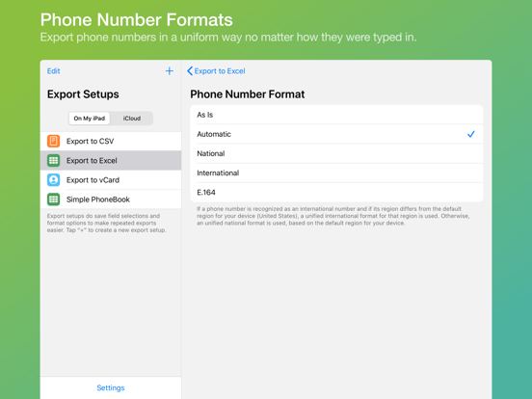Open Settings at the sidebar bottom
Screen dimensions: 532x399
(111, 387)
